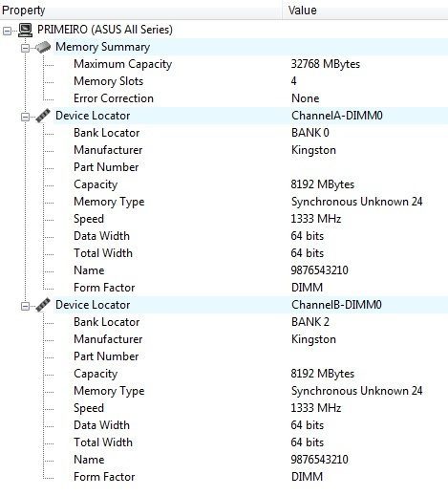Click the ChannelB-DIMM0 memory stick icon

click(43, 305)
